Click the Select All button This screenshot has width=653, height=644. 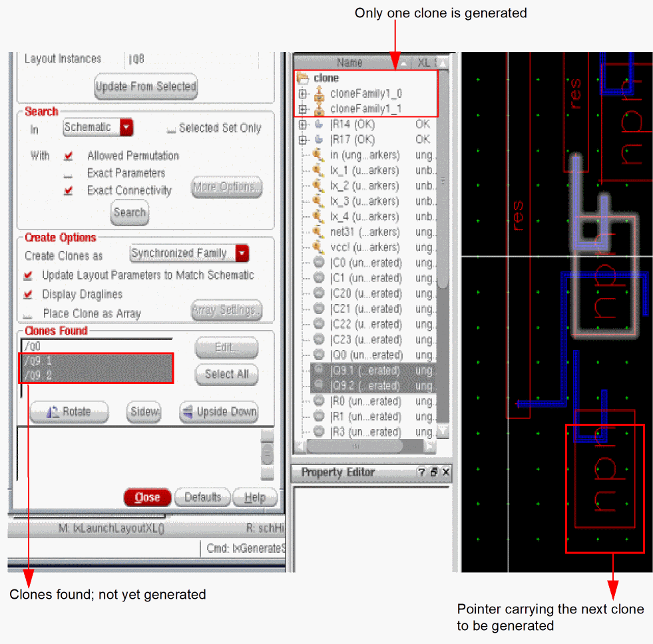(227, 374)
